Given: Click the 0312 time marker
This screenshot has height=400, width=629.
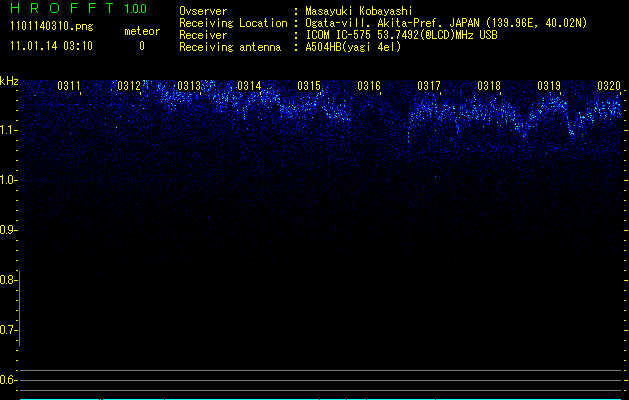Looking at the screenshot, I should tap(129, 86).
